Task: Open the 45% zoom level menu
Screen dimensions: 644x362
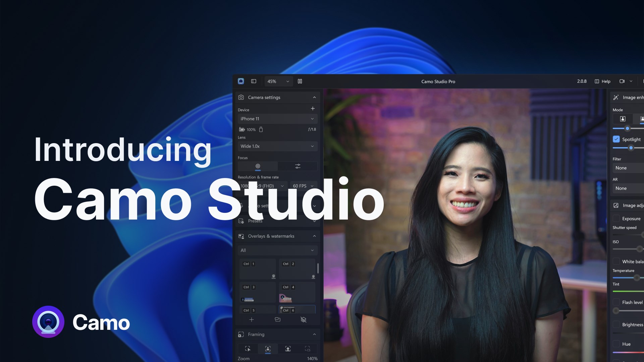Action: click(x=278, y=81)
